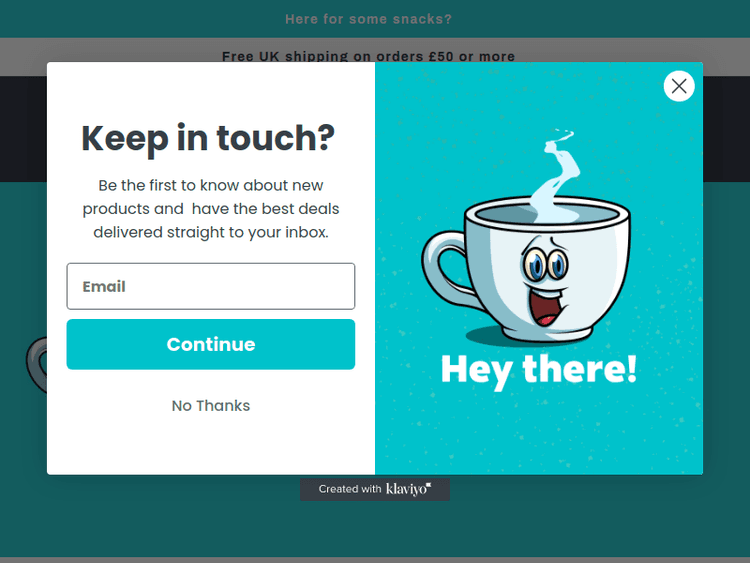Click the Free UK shipping banner

click(368, 56)
